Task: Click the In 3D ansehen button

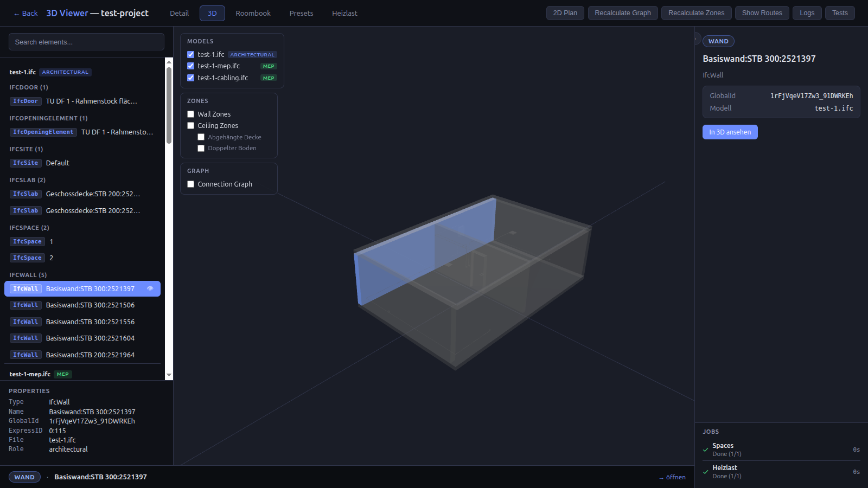Action: tap(730, 132)
